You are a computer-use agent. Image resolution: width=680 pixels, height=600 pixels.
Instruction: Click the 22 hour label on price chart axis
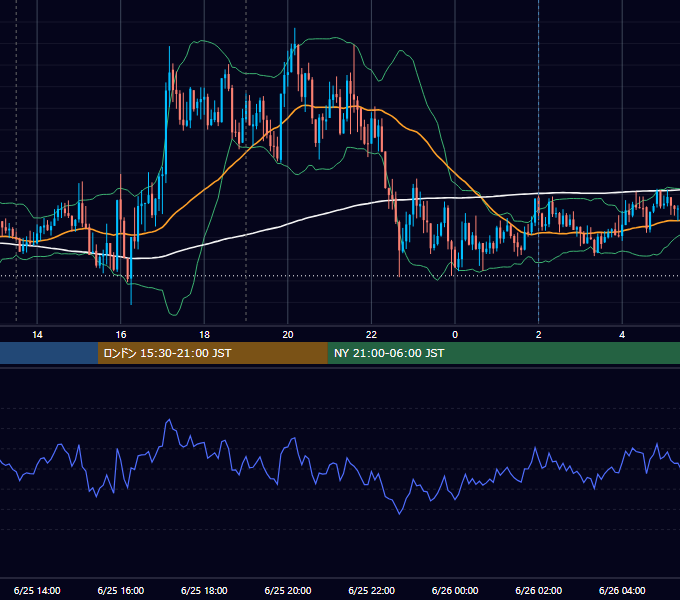[371, 335]
